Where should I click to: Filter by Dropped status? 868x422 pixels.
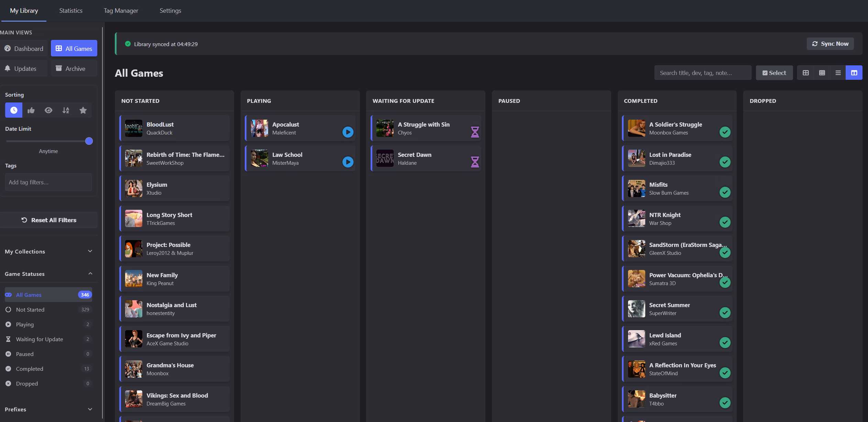click(48, 383)
